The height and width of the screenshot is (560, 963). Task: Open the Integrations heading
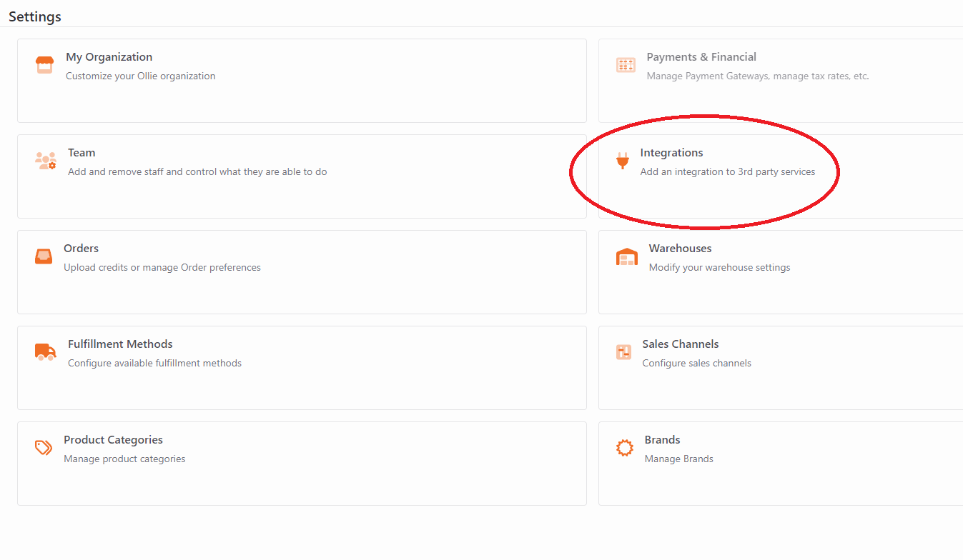pyautogui.click(x=671, y=153)
